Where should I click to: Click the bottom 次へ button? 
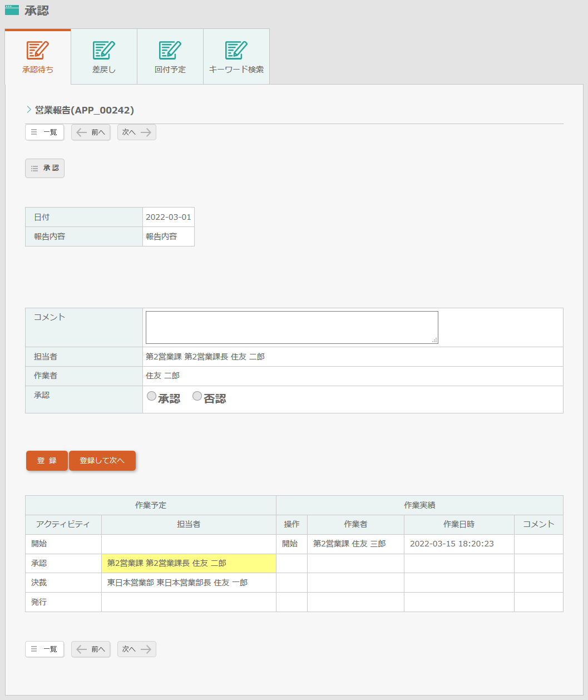(x=137, y=649)
